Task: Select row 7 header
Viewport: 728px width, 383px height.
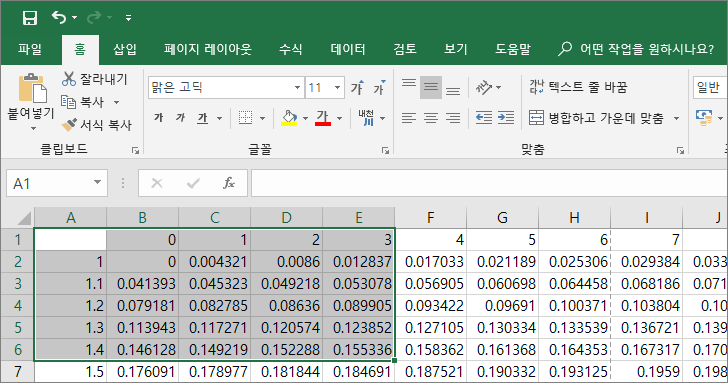Action: click(18, 372)
